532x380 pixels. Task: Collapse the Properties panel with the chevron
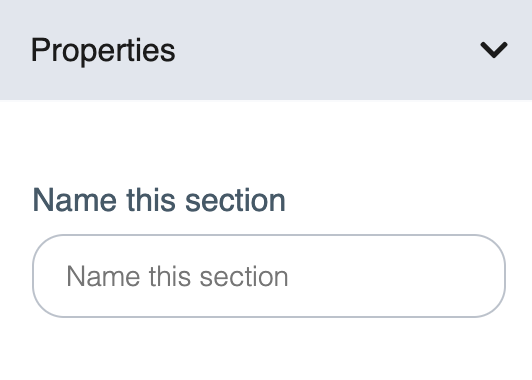pyautogui.click(x=494, y=50)
